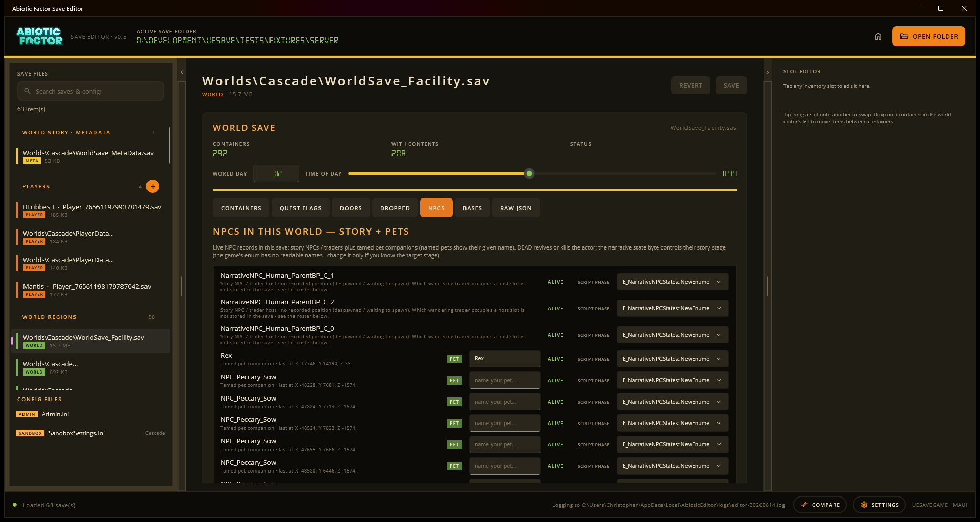Screen dimensions: 980x522
Task: Click the Time of Day slider handle
Action: tap(529, 173)
